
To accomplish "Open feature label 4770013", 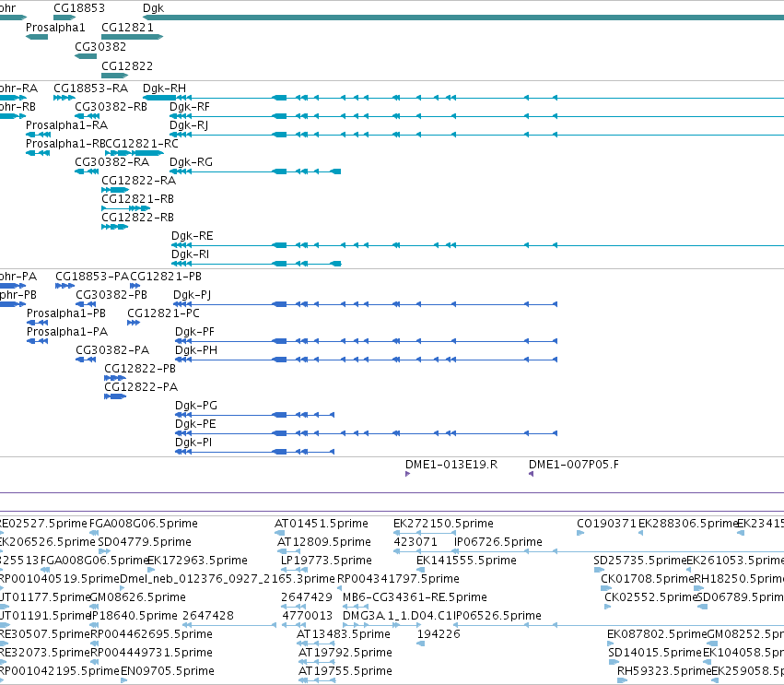I will pos(308,616).
